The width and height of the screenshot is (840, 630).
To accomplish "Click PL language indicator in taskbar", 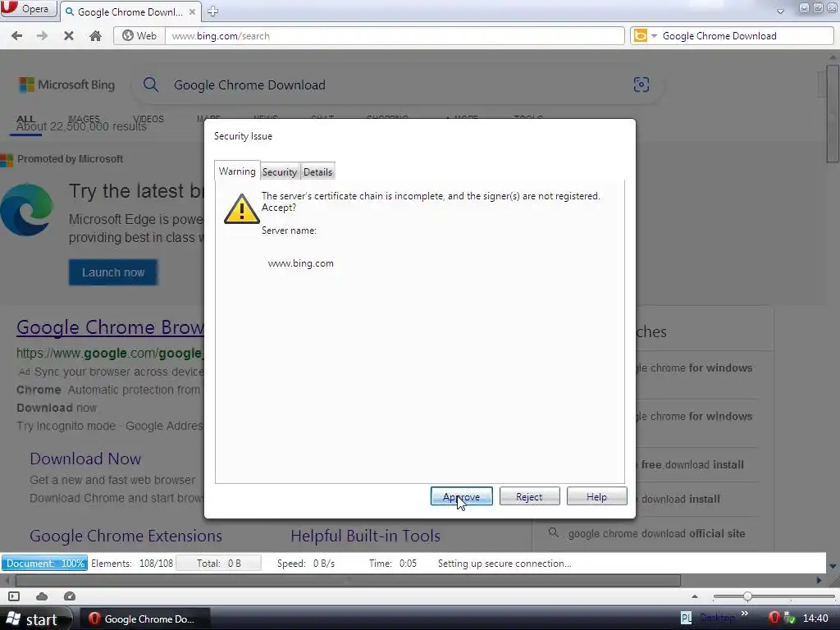I will click(687, 619).
